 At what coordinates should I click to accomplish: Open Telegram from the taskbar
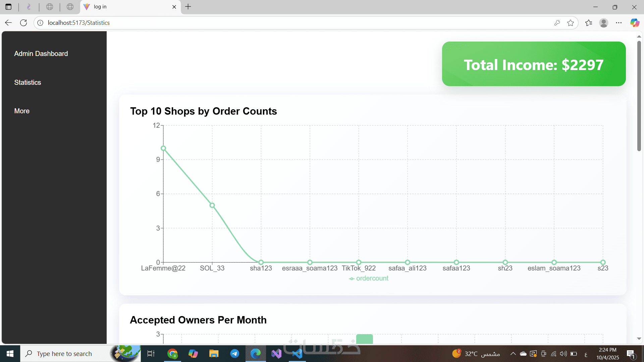234,354
